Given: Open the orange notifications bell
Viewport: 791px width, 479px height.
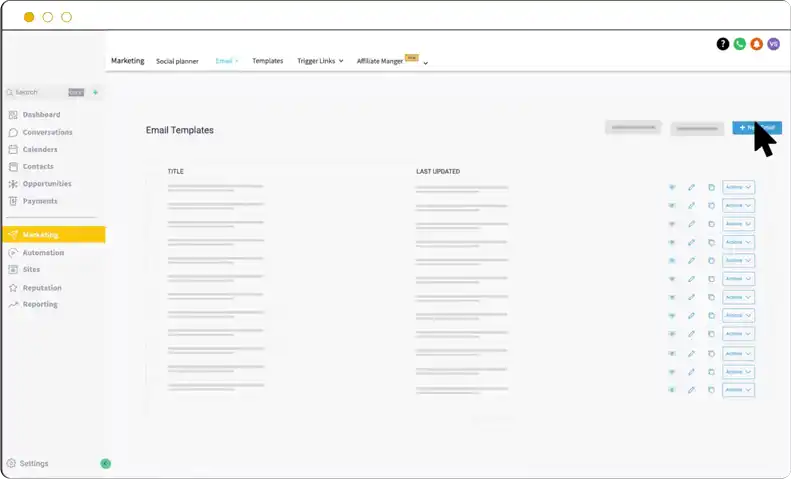Looking at the screenshot, I should tap(757, 44).
